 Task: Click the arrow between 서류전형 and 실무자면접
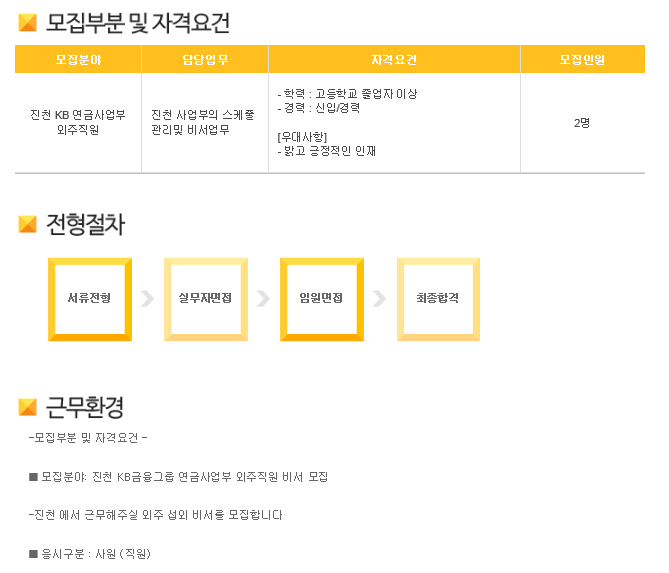pyautogui.click(x=148, y=299)
